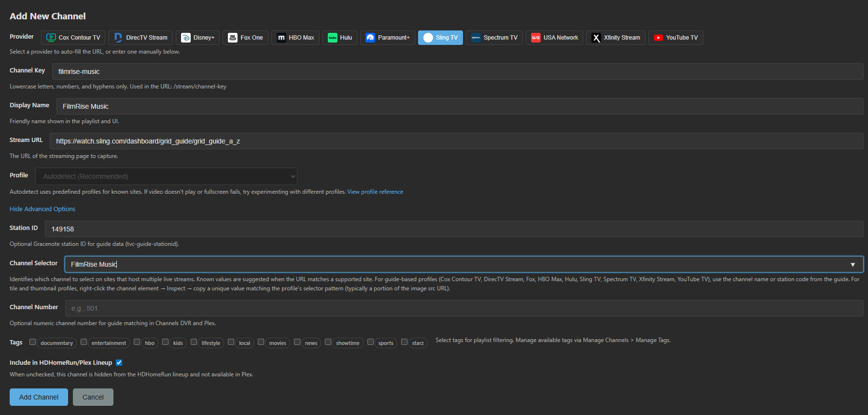Viewport: 868px width, 415px height.
Task: Select the Cox Contour TV provider icon
Action: coord(51,38)
